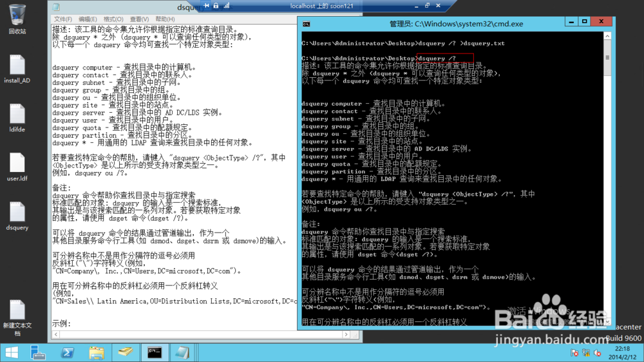Open the 编辑(E) menu in Notepad
The image size is (644, 362).
point(88,19)
